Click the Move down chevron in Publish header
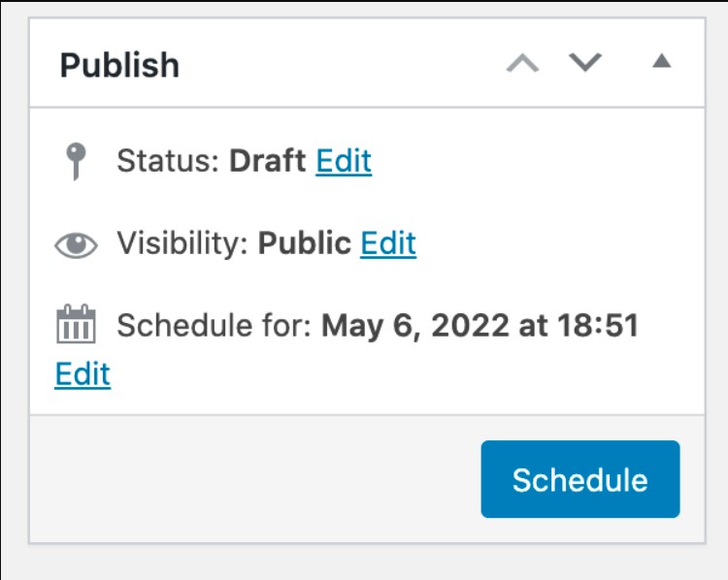Image resolution: width=728 pixels, height=580 pixels. tap(585, 64)
